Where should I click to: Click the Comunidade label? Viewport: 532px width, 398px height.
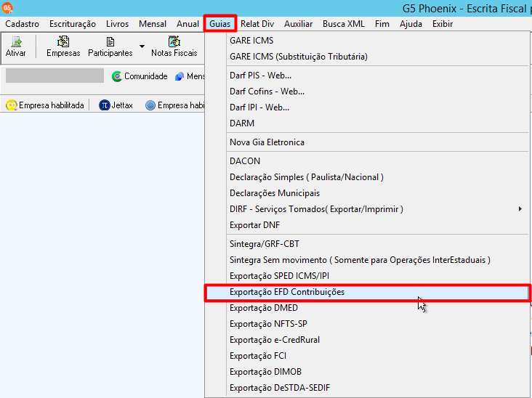[146, 76]
